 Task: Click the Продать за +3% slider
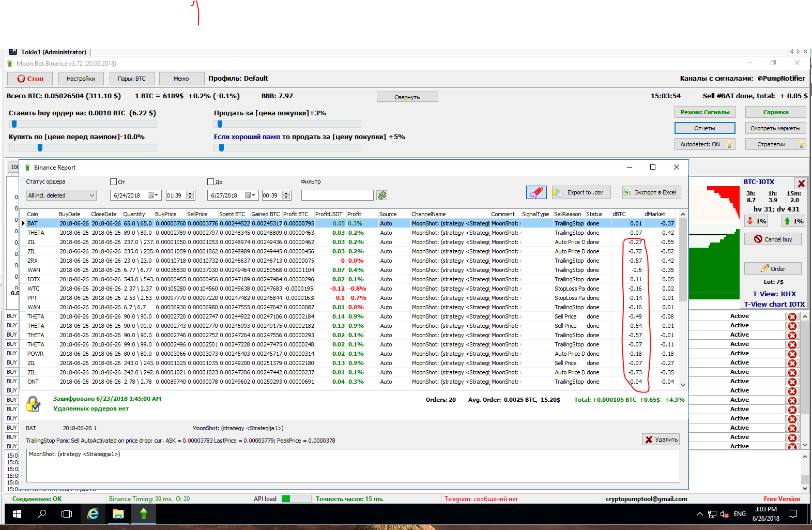tap(287, 124)
